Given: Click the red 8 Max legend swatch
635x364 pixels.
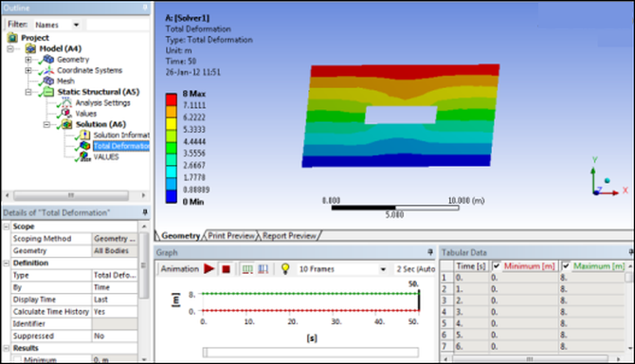Looking at the screenshot, I should (172, 100).
